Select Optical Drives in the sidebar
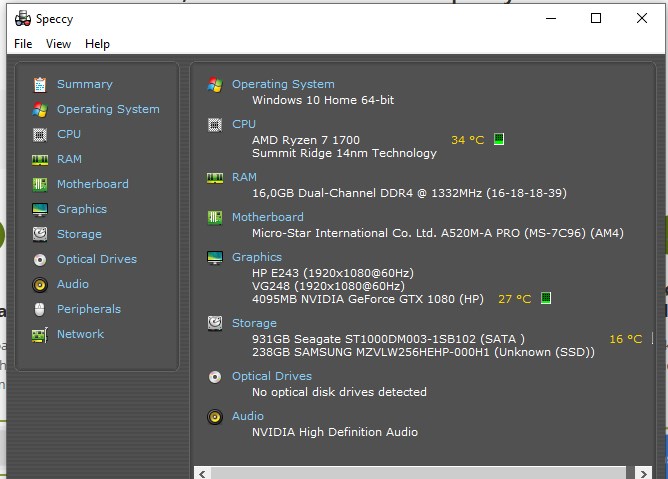This screenshot has height=479, width=668. 97,259
